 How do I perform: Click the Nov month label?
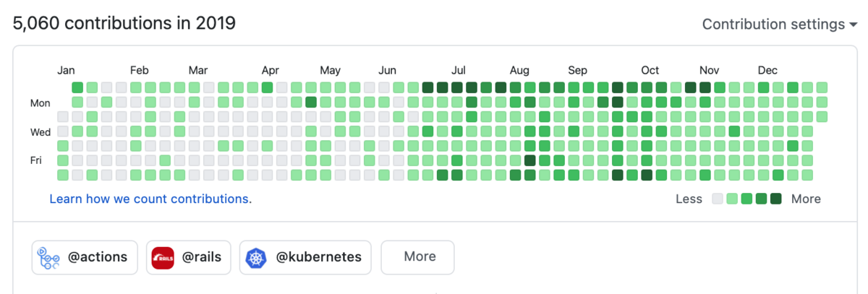click(709, 71)
